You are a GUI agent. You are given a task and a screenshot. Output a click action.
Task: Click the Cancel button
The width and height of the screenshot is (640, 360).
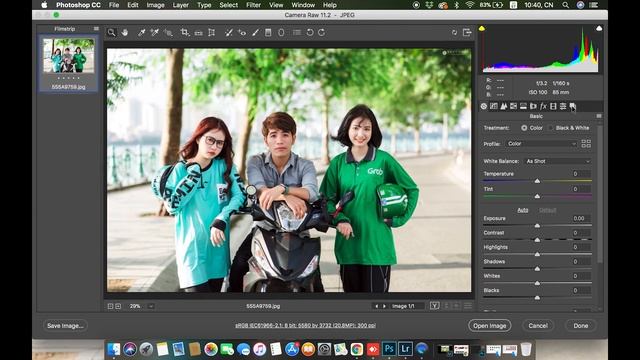(538, 326)
